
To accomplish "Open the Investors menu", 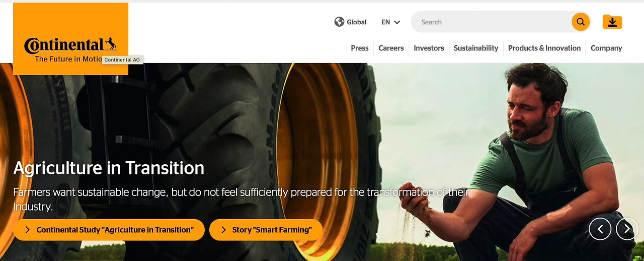I will coord(429,48).
